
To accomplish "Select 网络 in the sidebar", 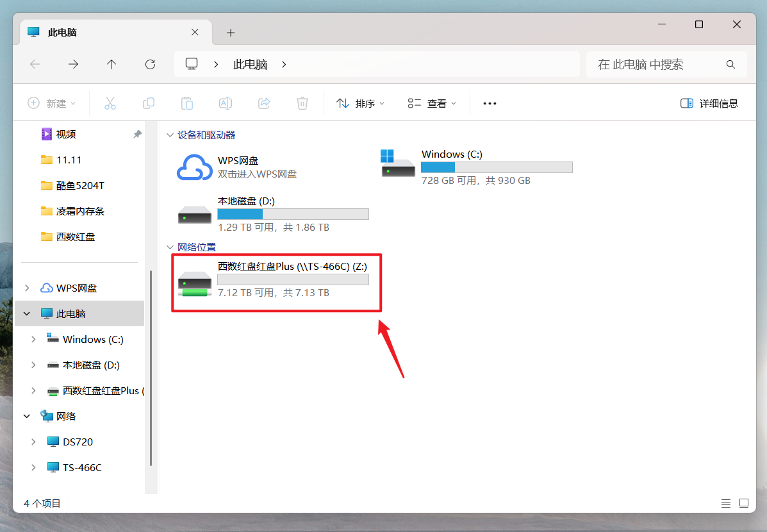I will [65, 417].
